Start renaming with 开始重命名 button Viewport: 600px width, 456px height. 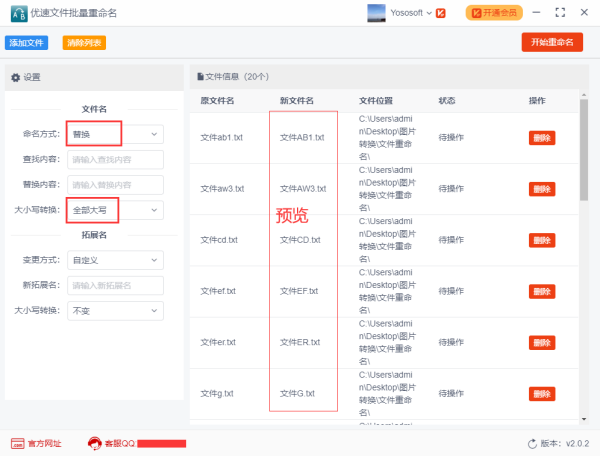(x=552, y=42)
